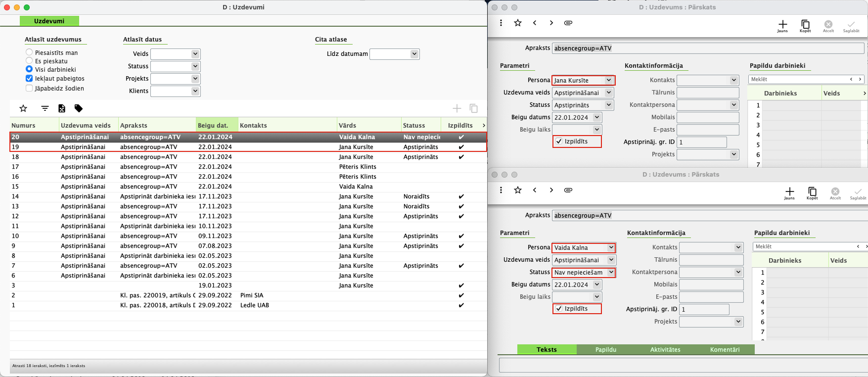Click copy icon above the task list
Screen dimensions: 868x377
click(x=474, y=108)
